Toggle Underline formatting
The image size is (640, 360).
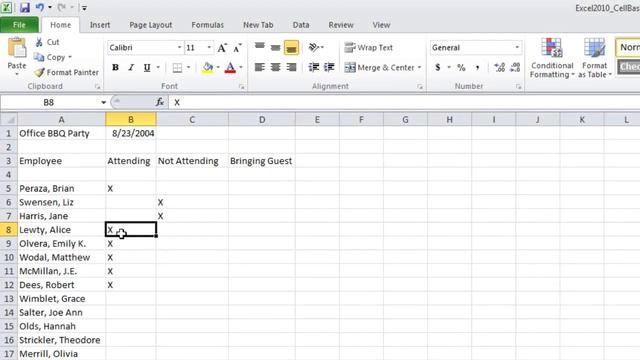147,67
